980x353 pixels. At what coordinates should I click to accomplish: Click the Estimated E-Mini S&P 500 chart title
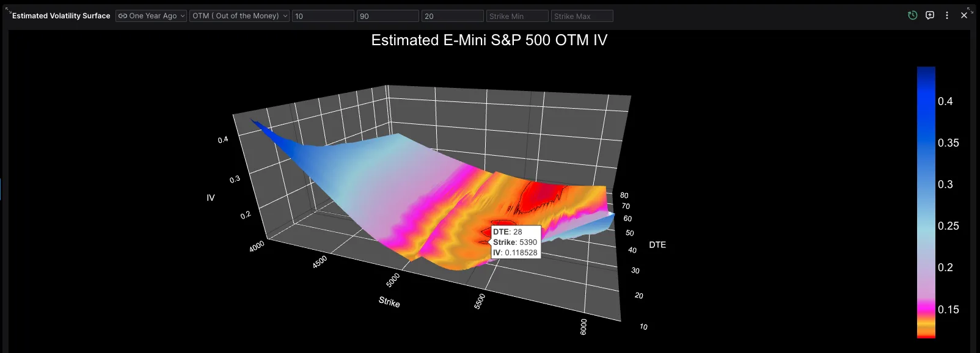[489, 40]
